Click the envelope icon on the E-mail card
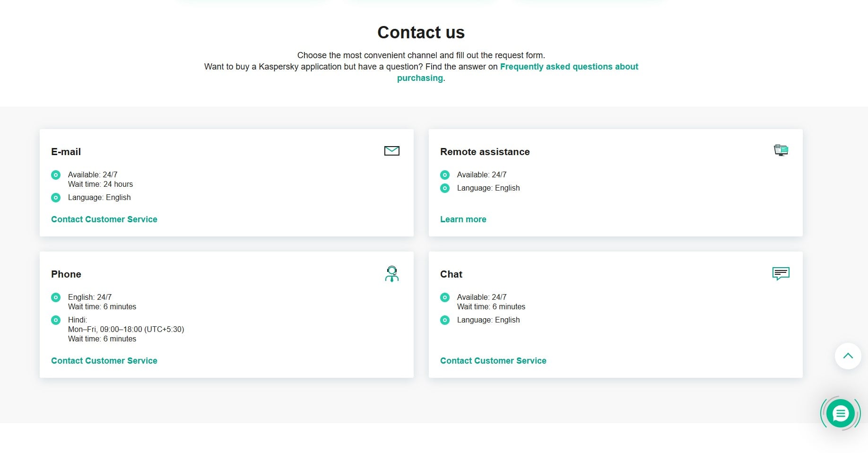 pos(391,150)
